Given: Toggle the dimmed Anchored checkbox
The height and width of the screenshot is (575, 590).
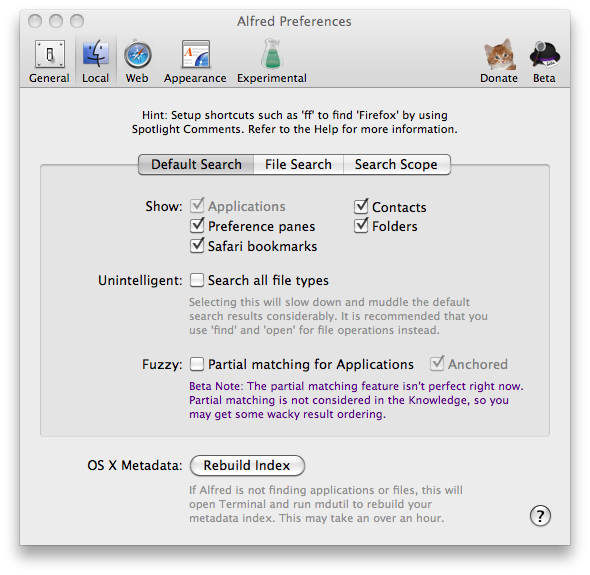Looking at the screenshot, I should 437,364.
